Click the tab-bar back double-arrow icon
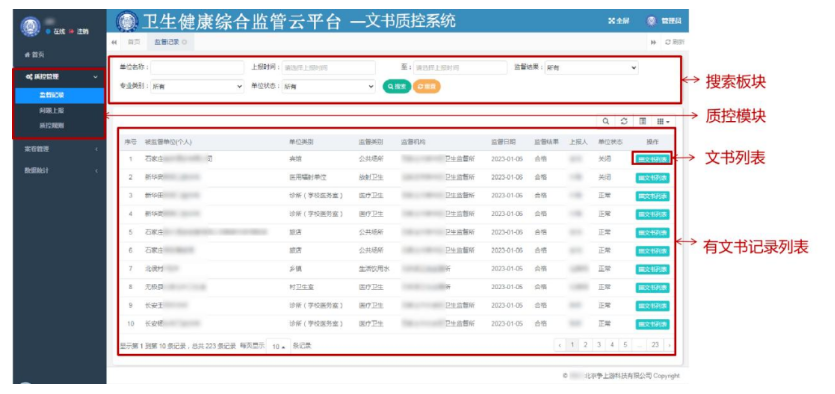Screen dimensions: 835x394 (114, 42)
